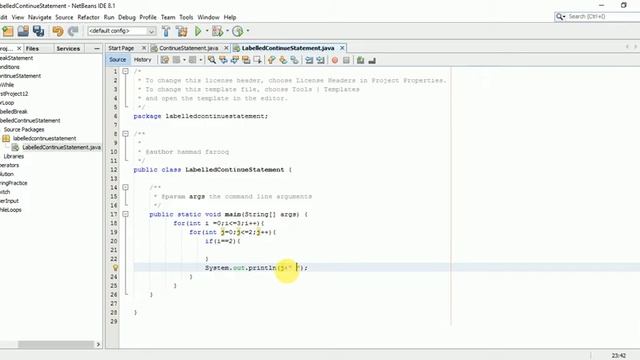Switch to ContinueStatement.java tab
This screenshot has height=360, width=640.
[x=189, y=48]
